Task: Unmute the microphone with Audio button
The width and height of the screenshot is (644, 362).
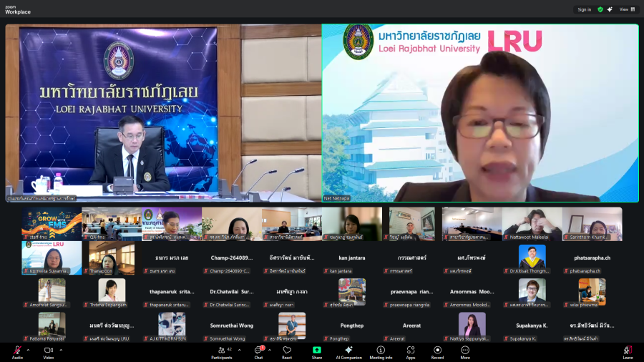Action: 17,350
